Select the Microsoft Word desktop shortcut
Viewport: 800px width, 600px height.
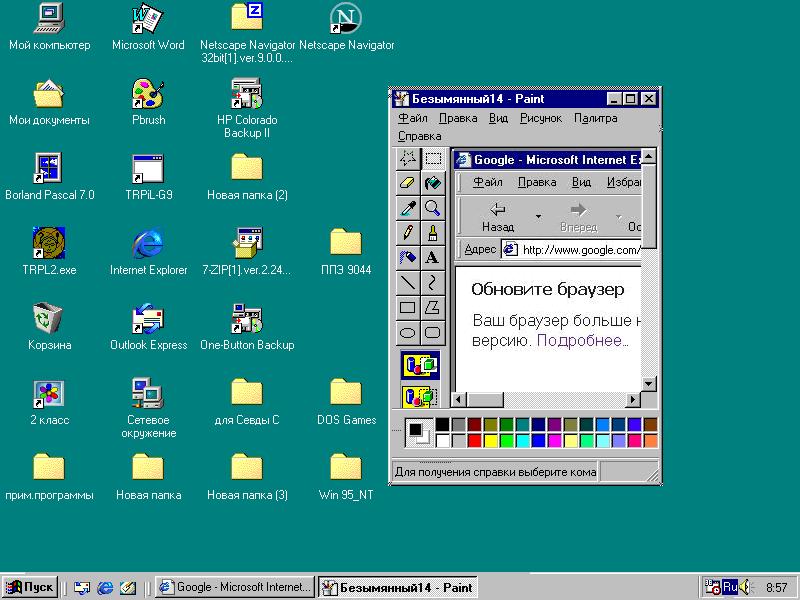tap(148, 27)
